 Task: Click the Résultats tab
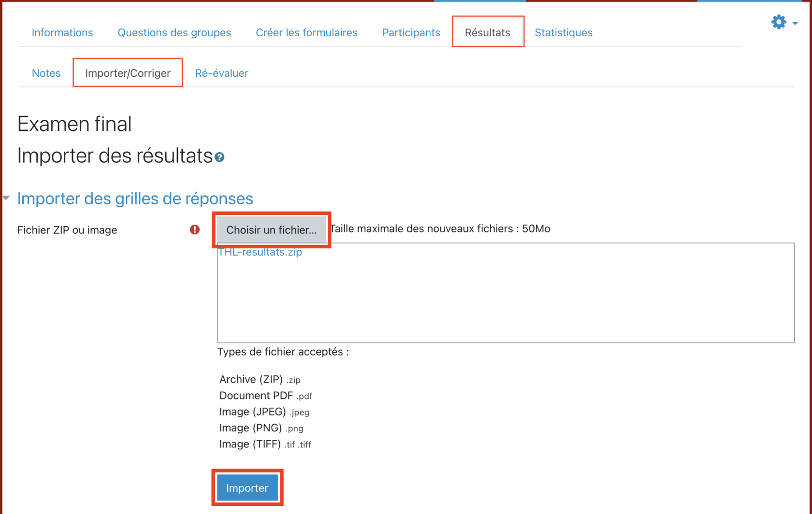tap(487, 32)
